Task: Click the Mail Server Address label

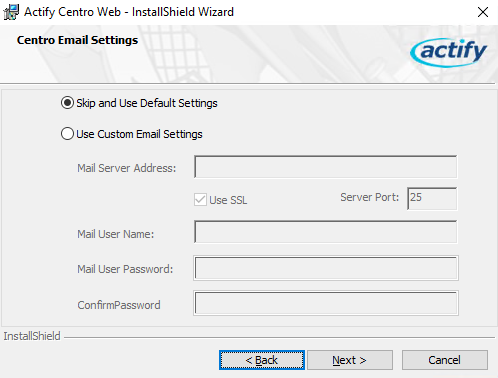Action: pos(127,168)
